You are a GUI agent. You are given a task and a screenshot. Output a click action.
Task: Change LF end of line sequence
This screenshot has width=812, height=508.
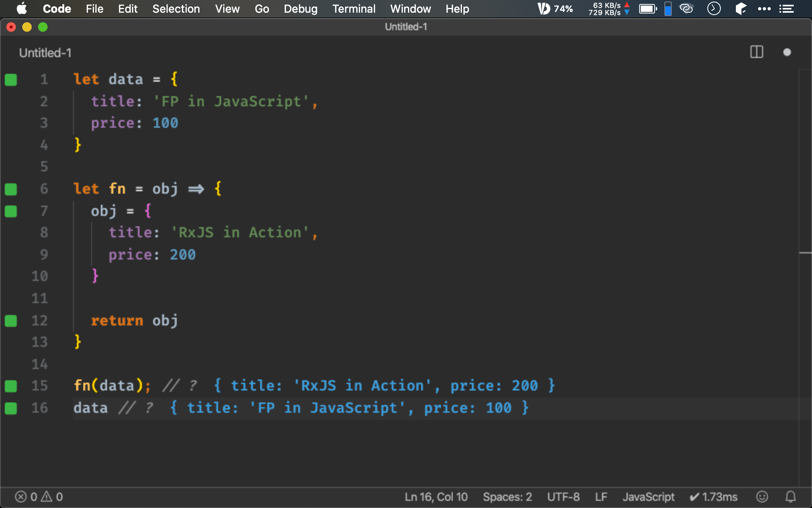point(601,496)
